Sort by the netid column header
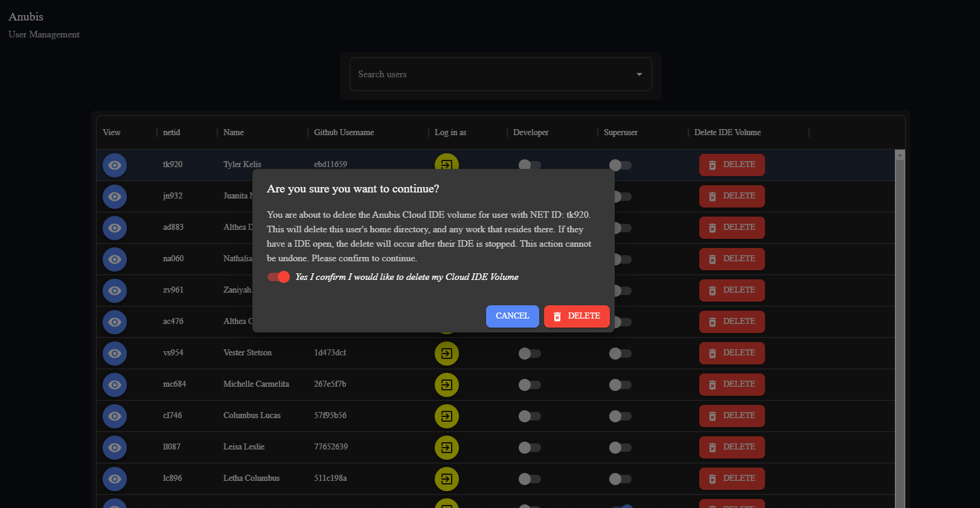The width and height of the screenshot is (980, 508). click(x=171, y=133)
